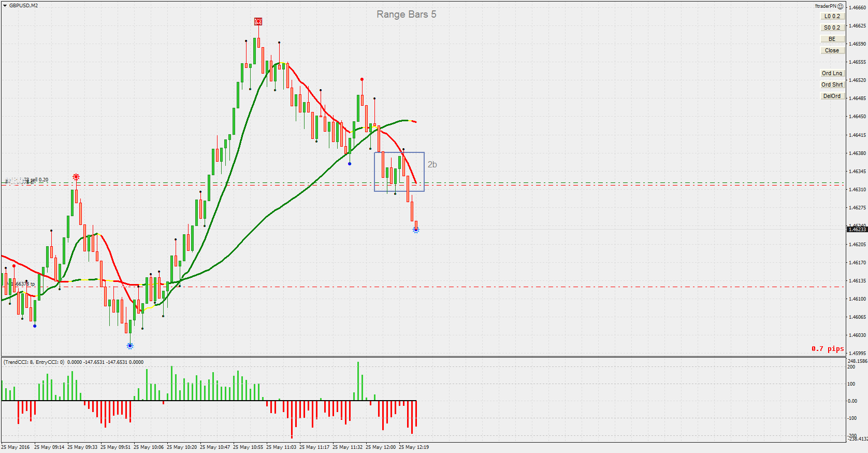Click the current price tag 1.46233

pyautogui.click(x=857, y=229)
